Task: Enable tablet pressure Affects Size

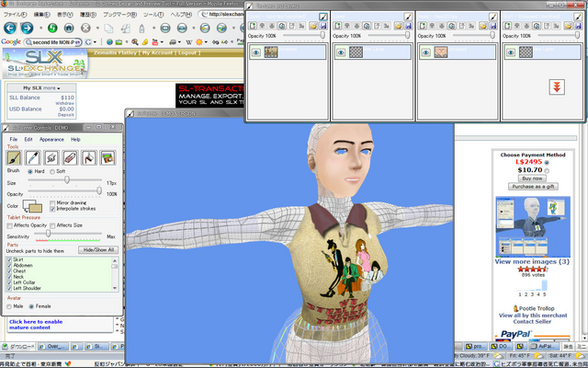Action: (x=52, y=225)
